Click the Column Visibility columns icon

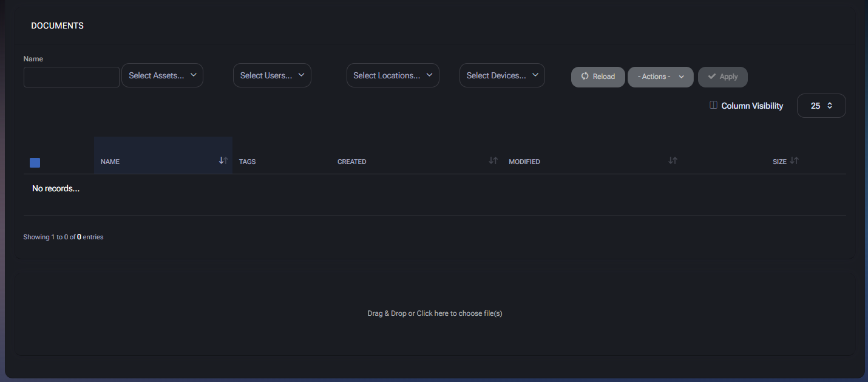(x=713, y=106)
